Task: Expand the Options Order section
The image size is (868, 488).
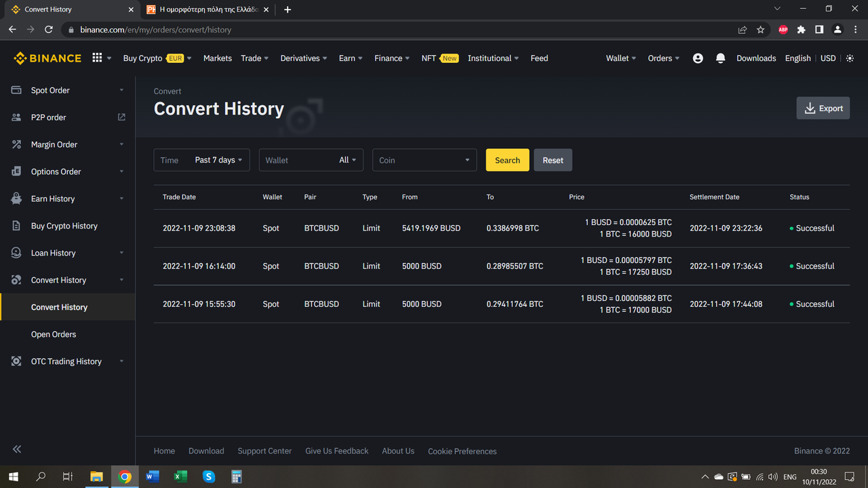Action: point(121,171)
